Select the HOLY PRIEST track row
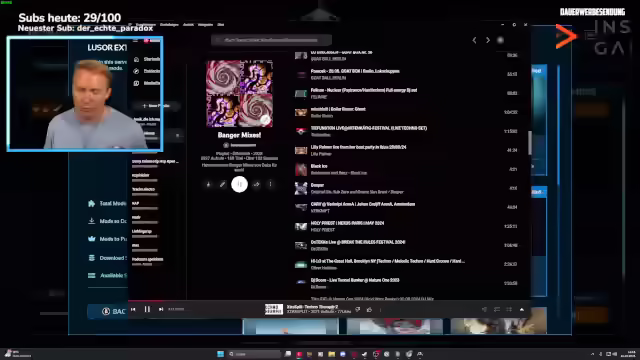Screen dimensions: 640x360 (x=407, y=226)
